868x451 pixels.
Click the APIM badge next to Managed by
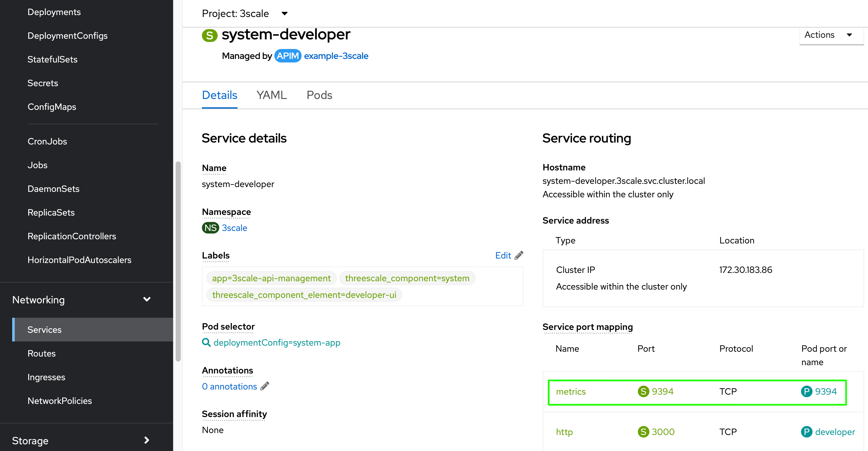click(288, 56)
